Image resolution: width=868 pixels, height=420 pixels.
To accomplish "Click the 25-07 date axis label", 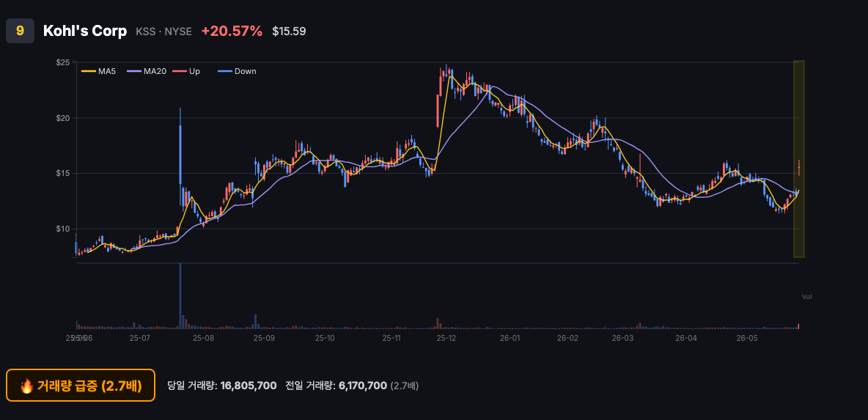I will [x=139, y=338].
